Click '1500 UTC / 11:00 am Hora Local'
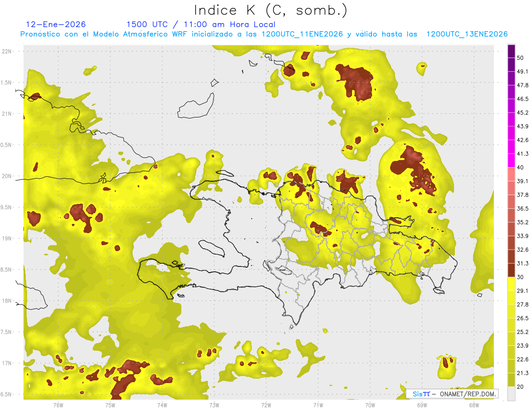 point(201,25)
